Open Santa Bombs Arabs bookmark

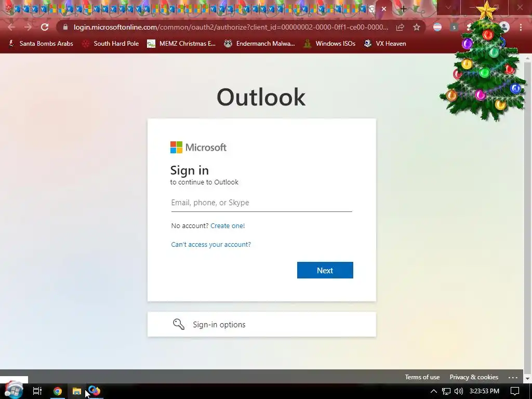coord(41,44)
